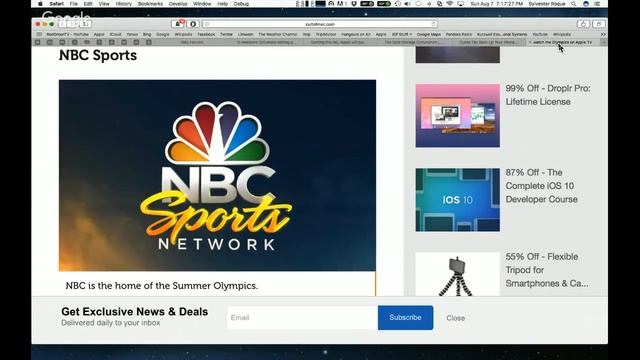Viewport: 640px width, 360px height.
Task: Open the Yelp bookmark
Action: coord(306,34)
